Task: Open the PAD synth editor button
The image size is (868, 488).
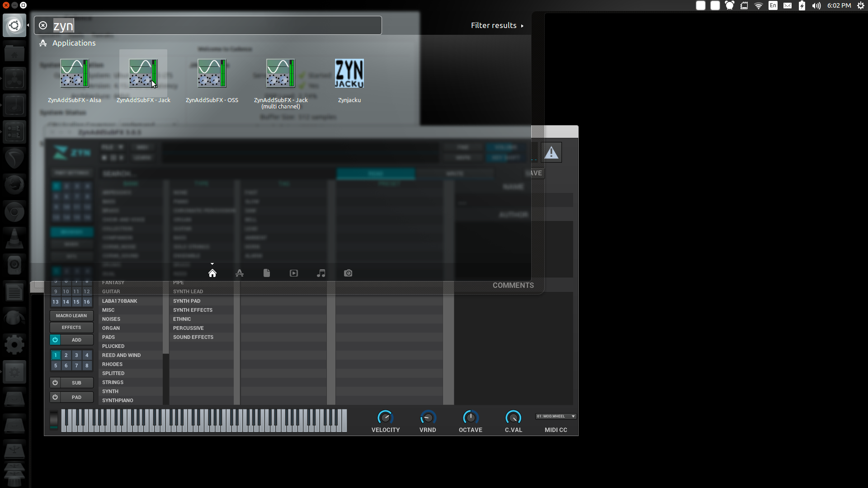Action: [x=77, y=397]
